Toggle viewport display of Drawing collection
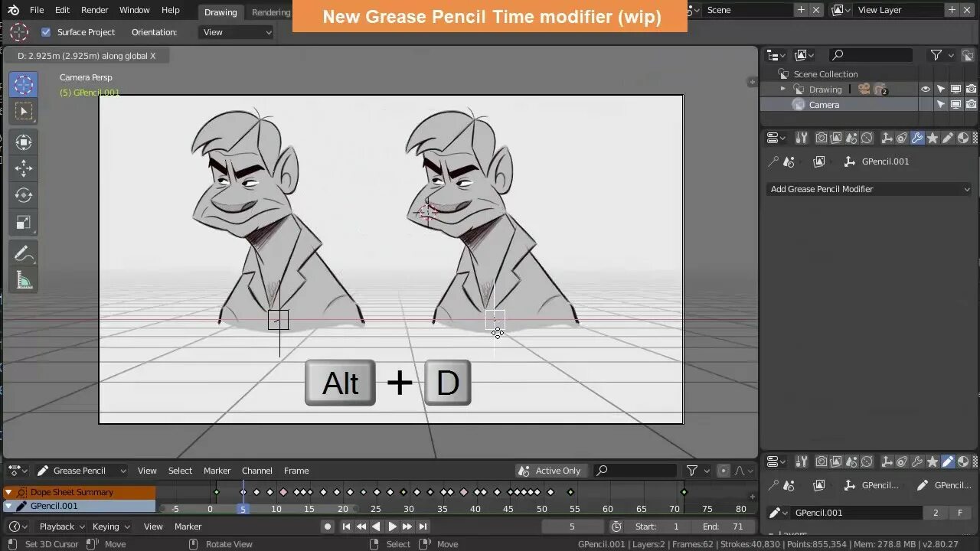980x551 pixels. tap(955, 90)
